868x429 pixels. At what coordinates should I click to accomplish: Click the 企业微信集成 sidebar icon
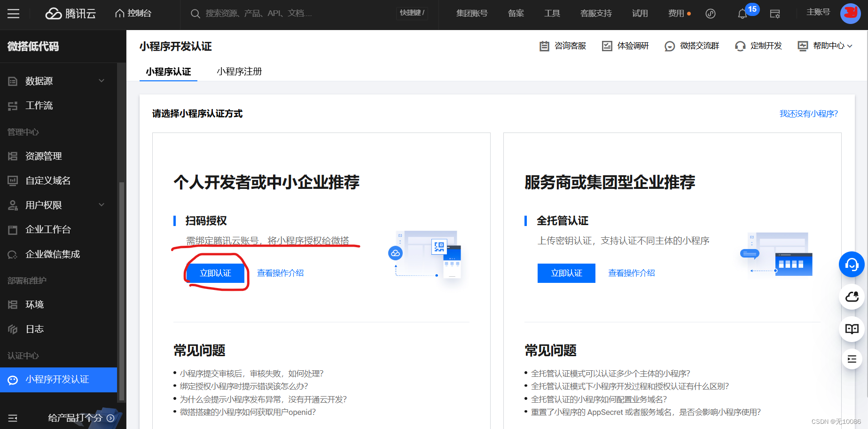point(13,255)
